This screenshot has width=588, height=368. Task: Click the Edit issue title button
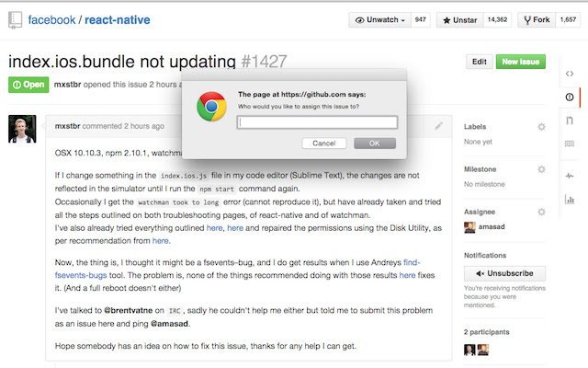[x=480, y=62]
